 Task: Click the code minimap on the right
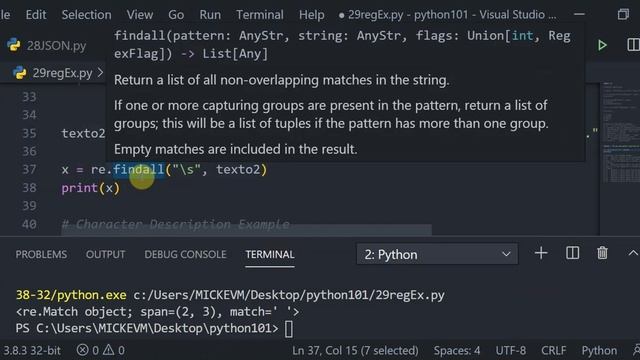pyautogui.click(x=620, y=133)
